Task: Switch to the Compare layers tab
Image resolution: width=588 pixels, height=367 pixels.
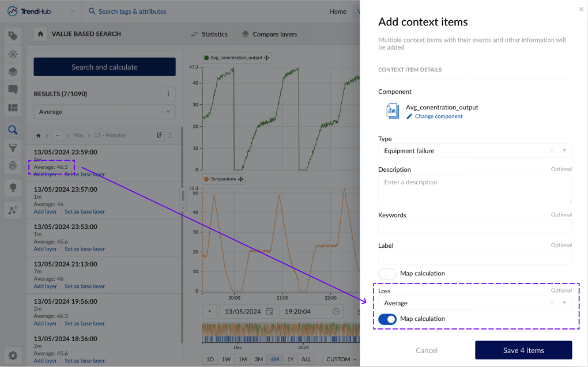Action: click(269, 34)
